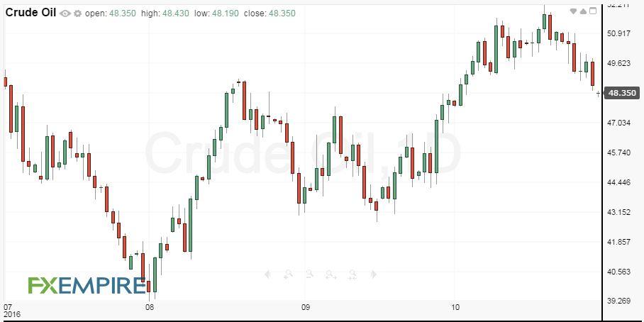644x322 pixels.
Task: Click the magnifier icon beside the right arrow
Action: point(352,274)
